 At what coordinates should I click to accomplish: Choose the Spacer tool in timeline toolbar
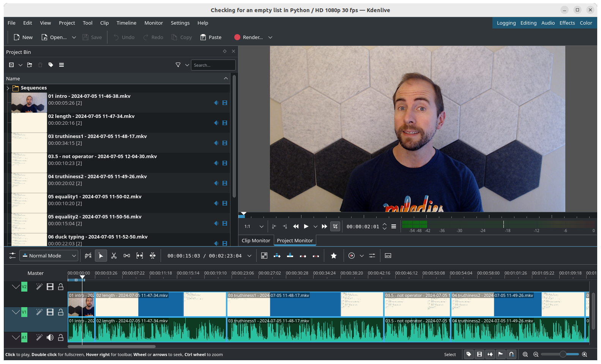click(x=127, y=256)
